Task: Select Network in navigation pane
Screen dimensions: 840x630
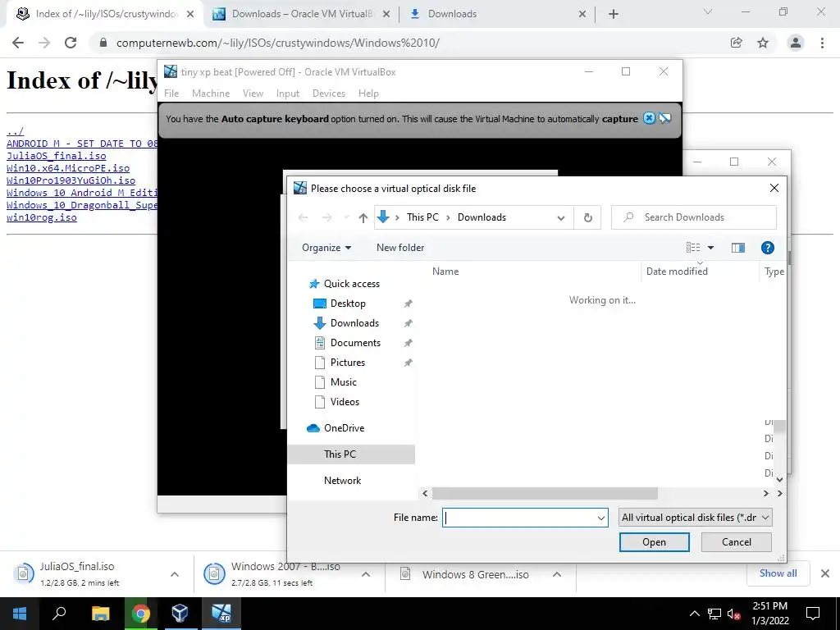Action: (x=342, y=481)
